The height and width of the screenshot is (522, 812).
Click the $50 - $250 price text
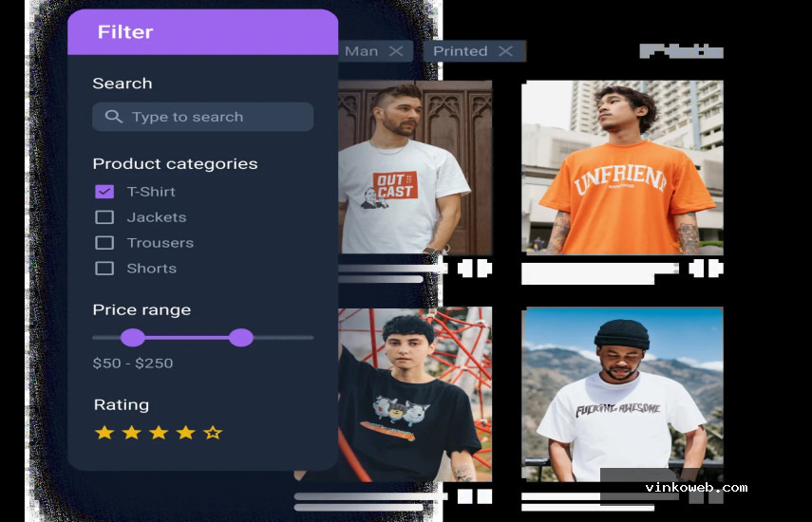133,364
